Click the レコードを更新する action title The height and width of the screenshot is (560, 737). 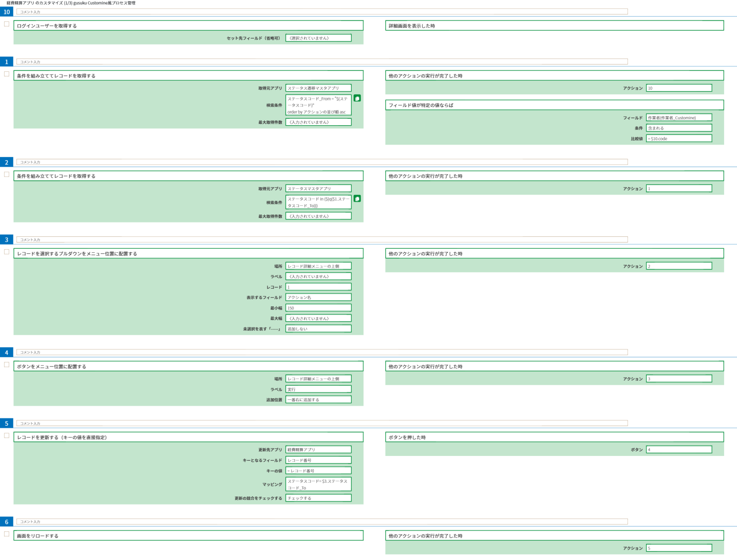pos(188,437)
